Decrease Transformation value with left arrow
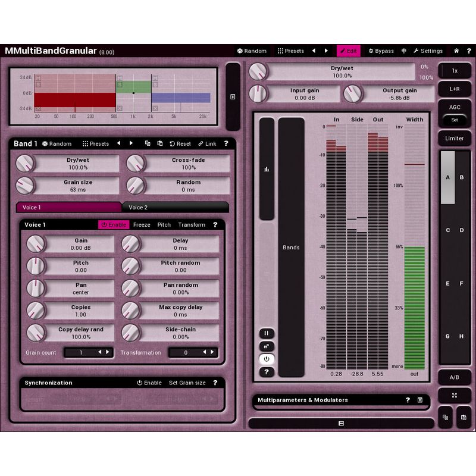 click(x=204, y=352)
